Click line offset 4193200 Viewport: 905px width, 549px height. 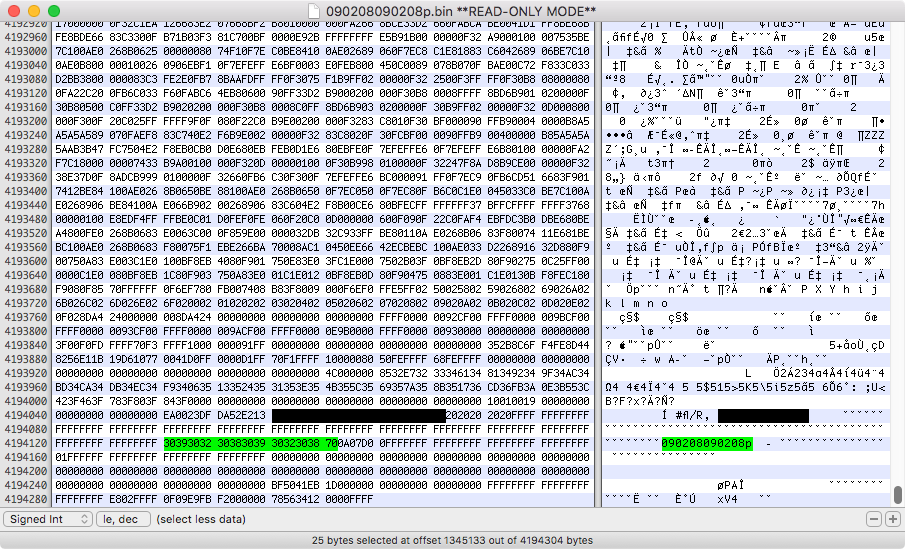tap(26, 121)
